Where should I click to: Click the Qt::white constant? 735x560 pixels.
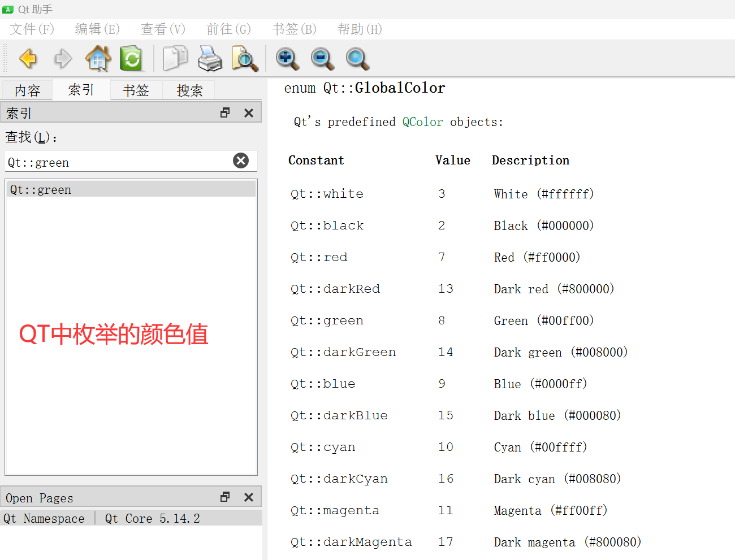(x=327, y=194)
